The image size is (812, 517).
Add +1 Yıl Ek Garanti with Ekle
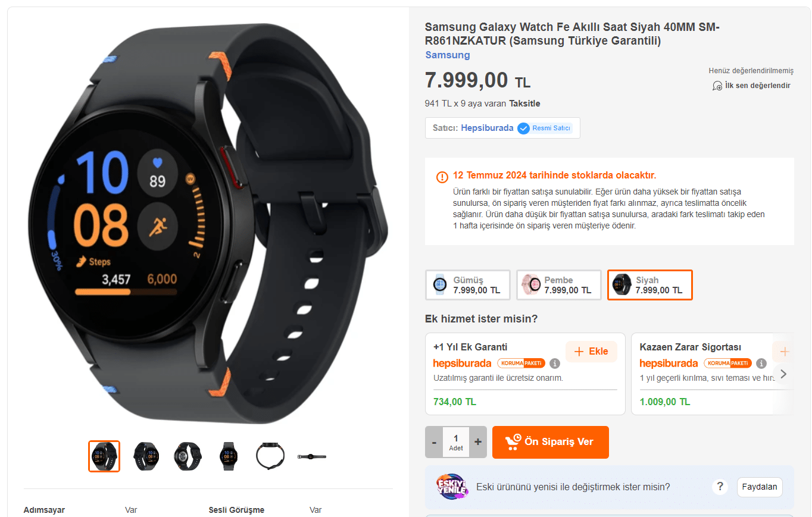pos(591,351)
